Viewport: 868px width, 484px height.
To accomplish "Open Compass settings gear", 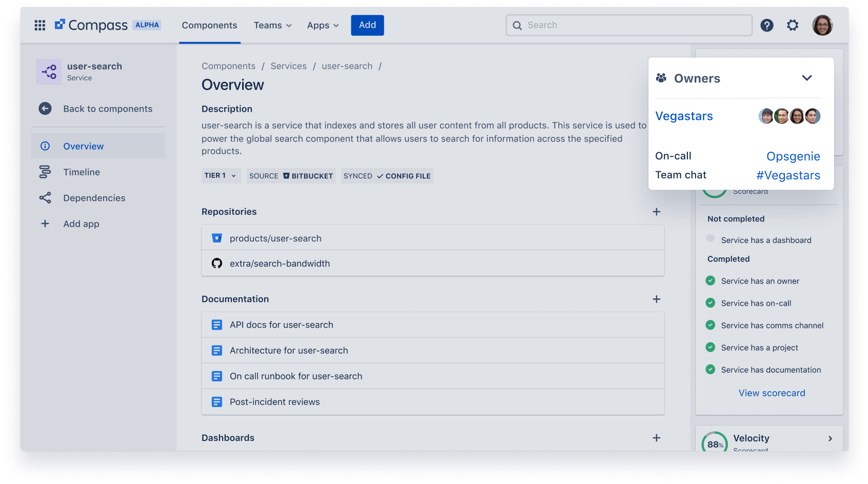I will click(x=793, y=25).
